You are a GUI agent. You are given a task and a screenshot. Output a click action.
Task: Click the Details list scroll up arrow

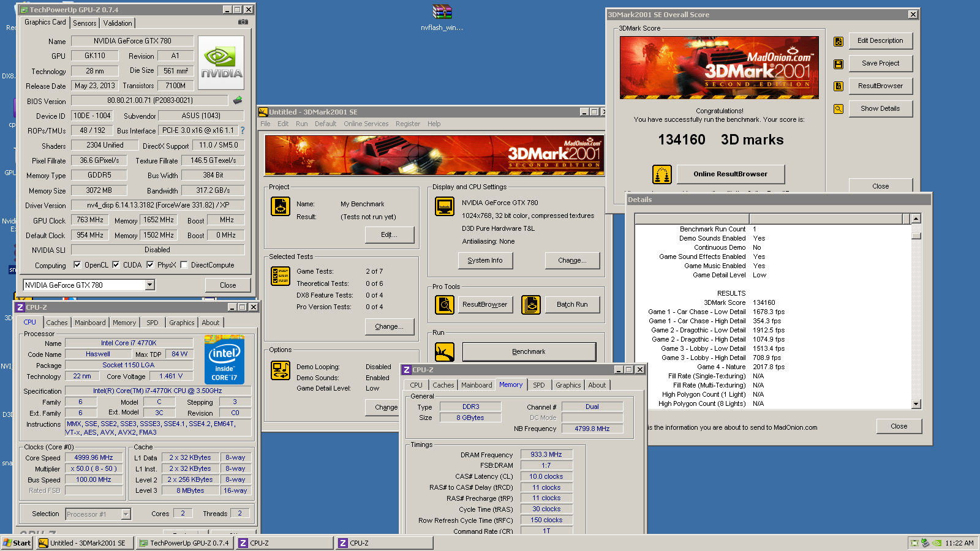(916, 219)
